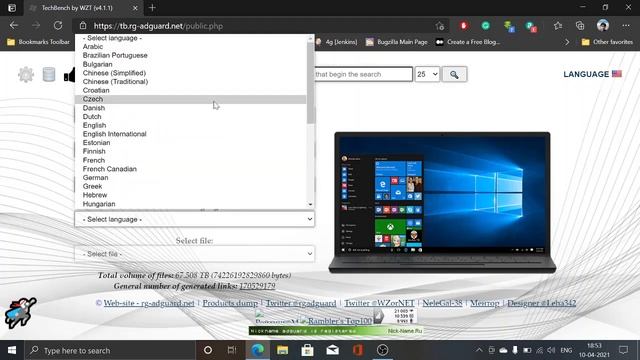Click the Windows 10 laptop image
The height and width of the screenshot is (360, 640).
click(442, 202)
